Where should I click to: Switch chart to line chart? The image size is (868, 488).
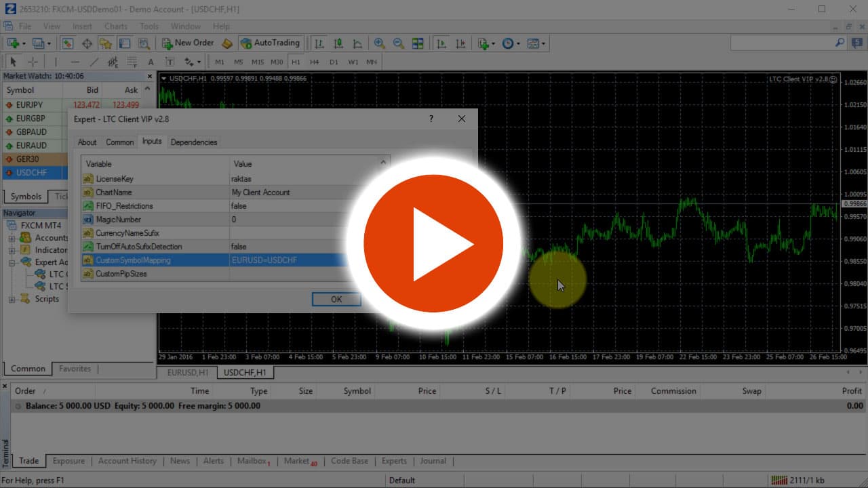pos(357,43)
